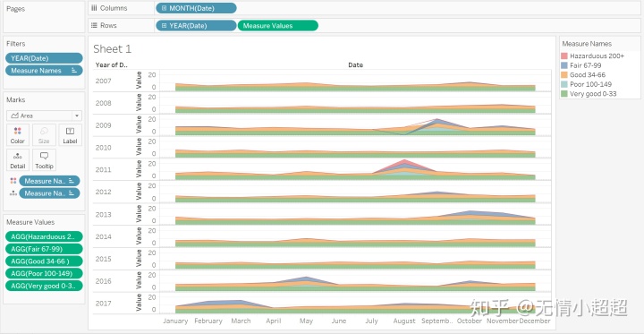Click the Sheet 1 title

(x=112, y=49)
